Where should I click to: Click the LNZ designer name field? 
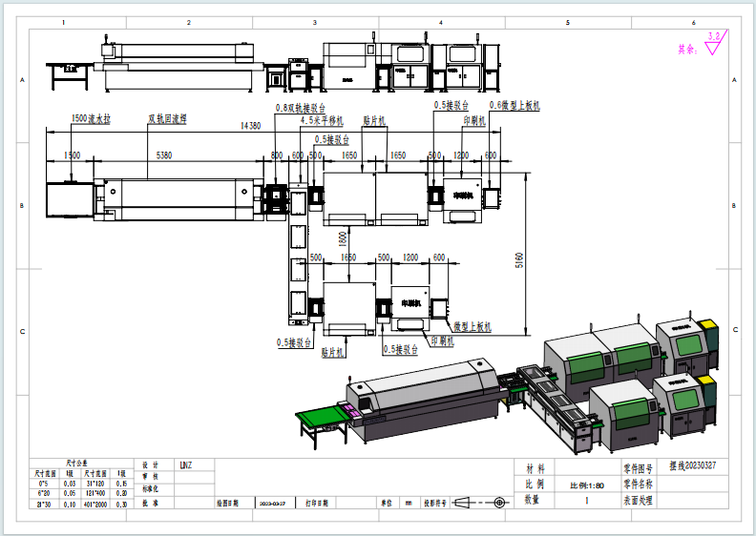pos(185,465)
